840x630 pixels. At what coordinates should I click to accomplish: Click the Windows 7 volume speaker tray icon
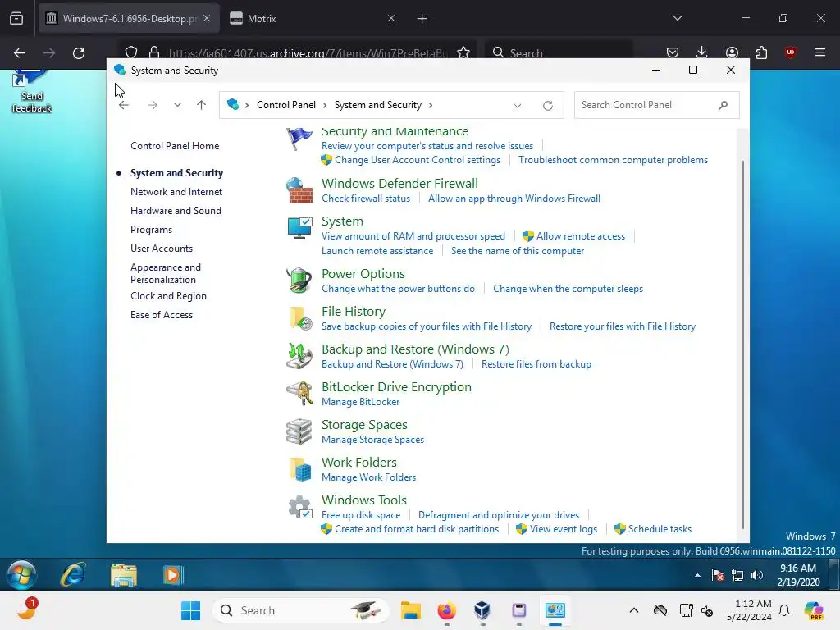point(757,575)
